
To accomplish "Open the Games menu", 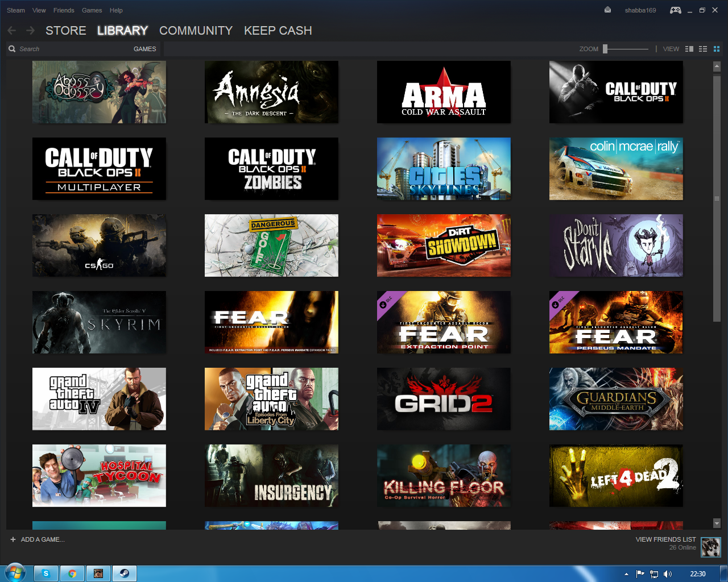I will point(92,10).
